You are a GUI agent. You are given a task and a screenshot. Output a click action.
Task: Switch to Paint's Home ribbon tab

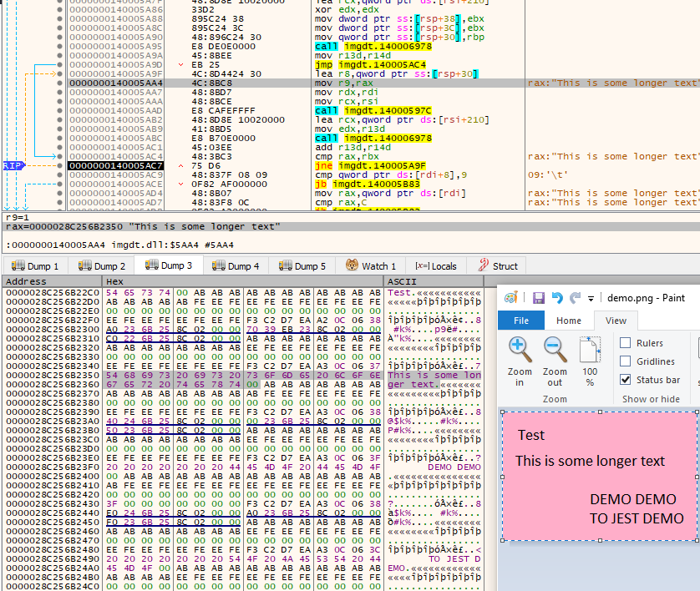click(x=569, y=321)
